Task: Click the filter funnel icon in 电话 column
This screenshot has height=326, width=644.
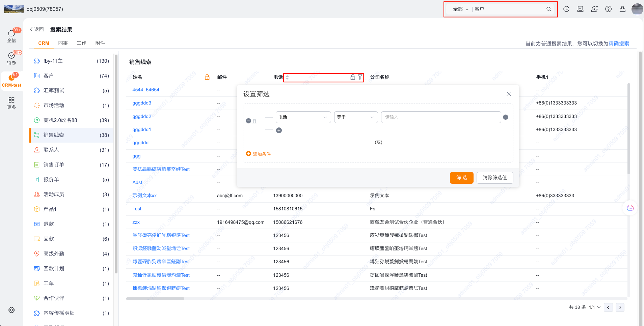Action: [x=360, y=77]
